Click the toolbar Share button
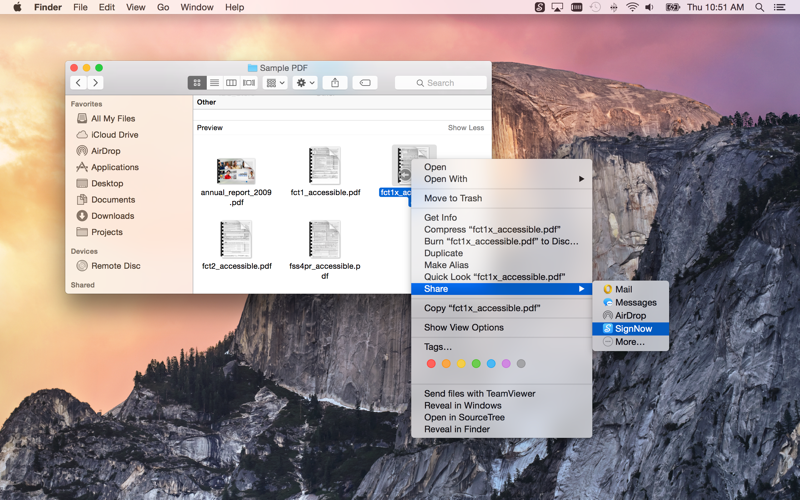 335,83
